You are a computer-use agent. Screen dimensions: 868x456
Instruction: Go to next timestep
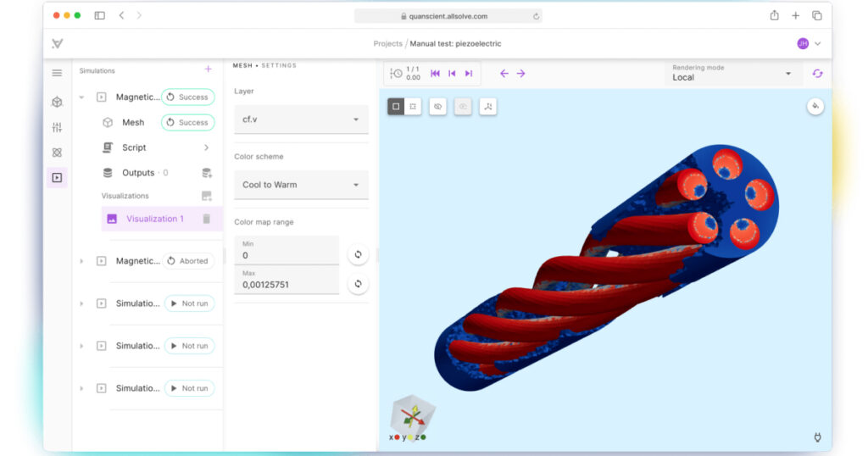coord(469,74)
